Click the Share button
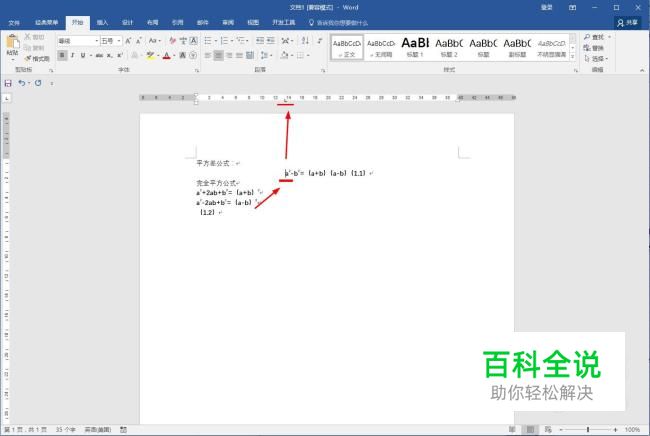The image size is (650, 436). [x=627, y=22]
